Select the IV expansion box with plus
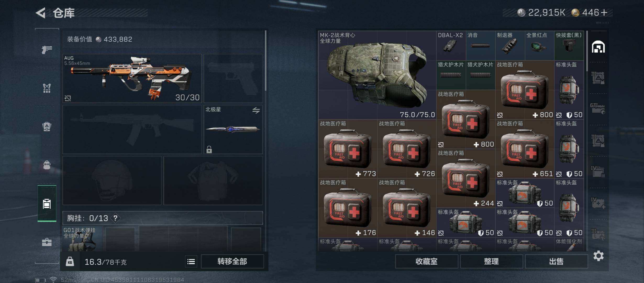This screenshot has width=644, height=283. click(598, 203)
